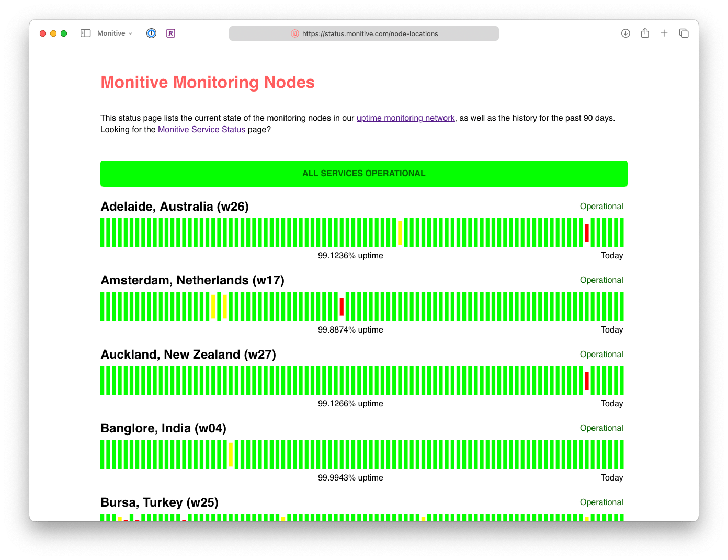The height and width of the screenshot is (560, 728).
Task: Click the purple R extension icon
Action: click(170, 33)
